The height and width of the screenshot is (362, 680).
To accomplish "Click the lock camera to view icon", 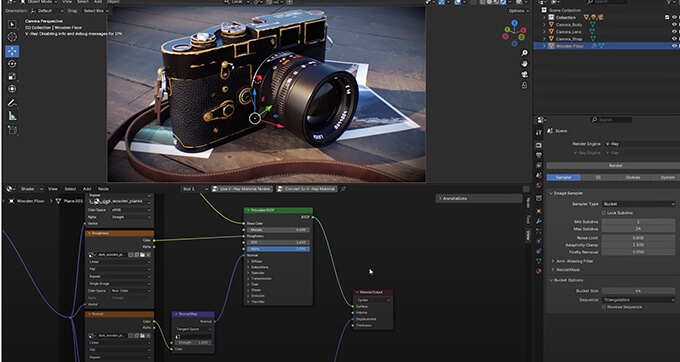I will [524, 85].
